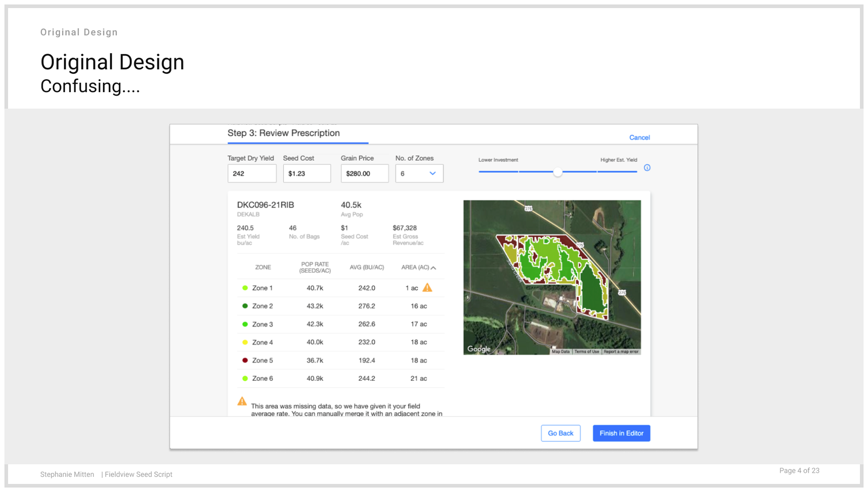Click the Cancel link
The width and height of the screenshot is (868, 492).
[639, 137]
